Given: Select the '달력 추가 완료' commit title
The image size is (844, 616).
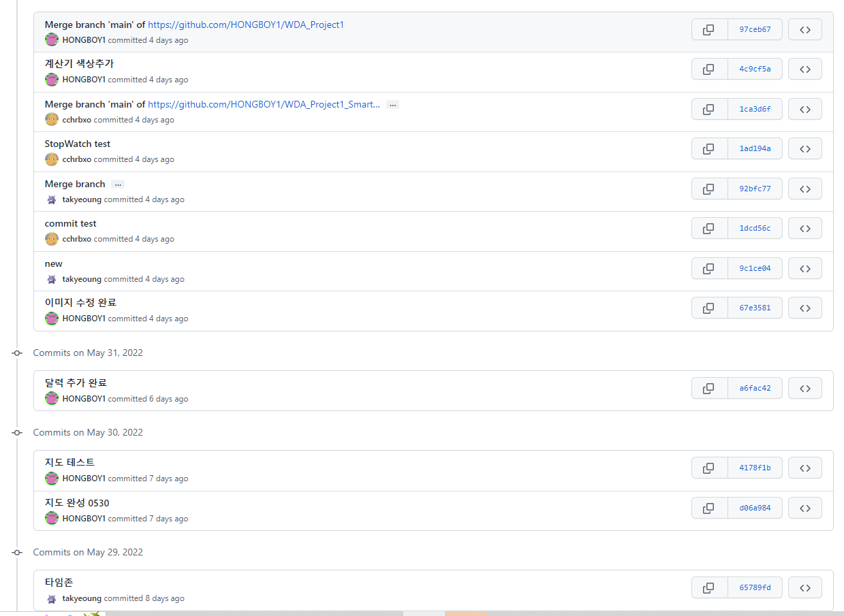Looking at the screenshot, I should coord(75,383).
